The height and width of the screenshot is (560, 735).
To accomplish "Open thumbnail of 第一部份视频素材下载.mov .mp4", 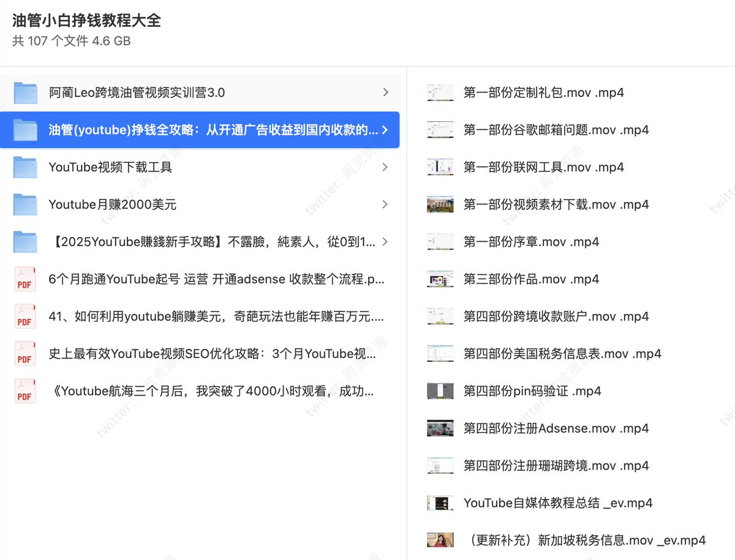I will pyautogui.click(x=440, y=204).
